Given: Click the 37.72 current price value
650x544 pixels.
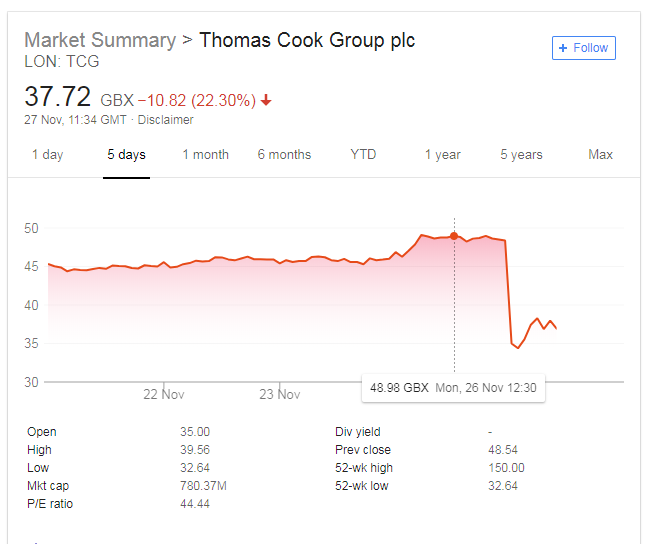Looking at the screenshot, I should pyautogui.click(x=58, y=96).
